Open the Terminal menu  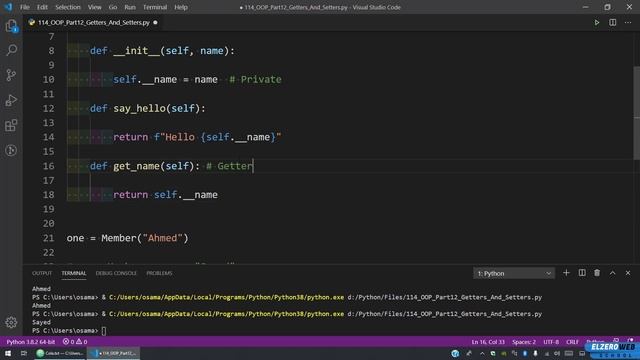pyautogui.click(x=155, y=7)
